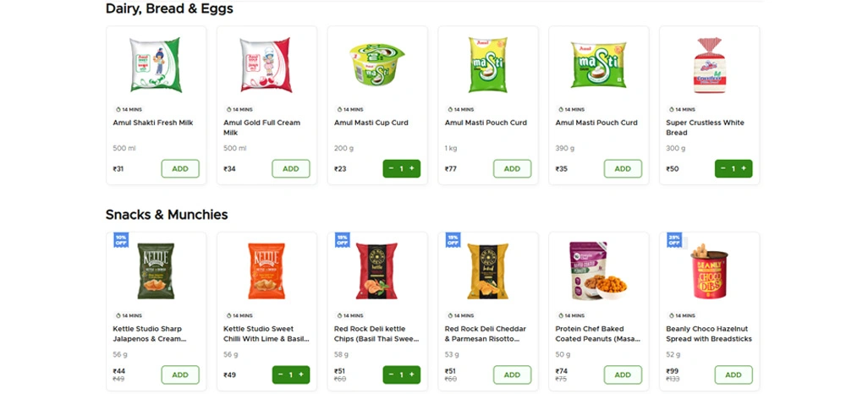868x394 pixels.
Task: Add Red Rock Deli Cheddar & Parmesan
Action: point(512,375)
